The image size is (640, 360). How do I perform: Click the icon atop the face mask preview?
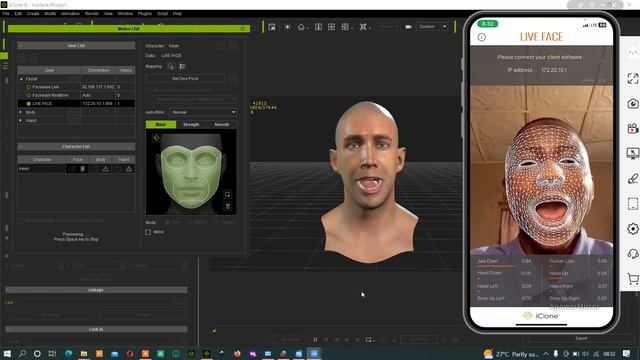[156, 138]
